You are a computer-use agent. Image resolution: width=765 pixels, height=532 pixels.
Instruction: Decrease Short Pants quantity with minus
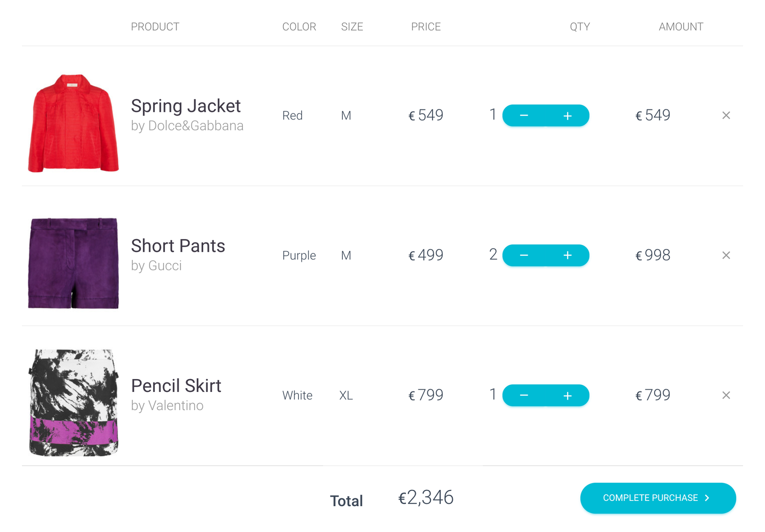point(524,256)
